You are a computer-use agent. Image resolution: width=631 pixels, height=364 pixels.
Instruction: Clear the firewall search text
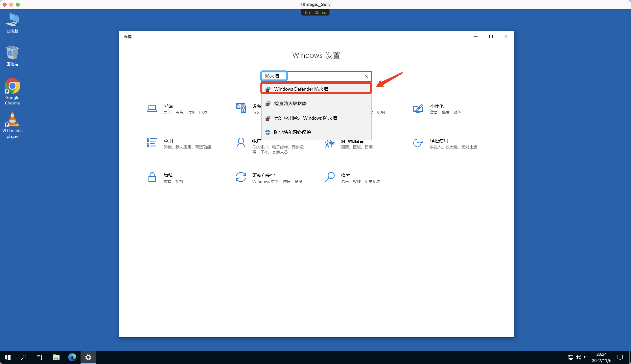tap(366, 76)
